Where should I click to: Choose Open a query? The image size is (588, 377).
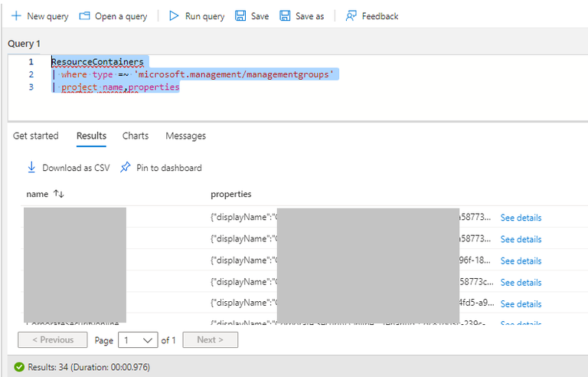coord(113,16)
